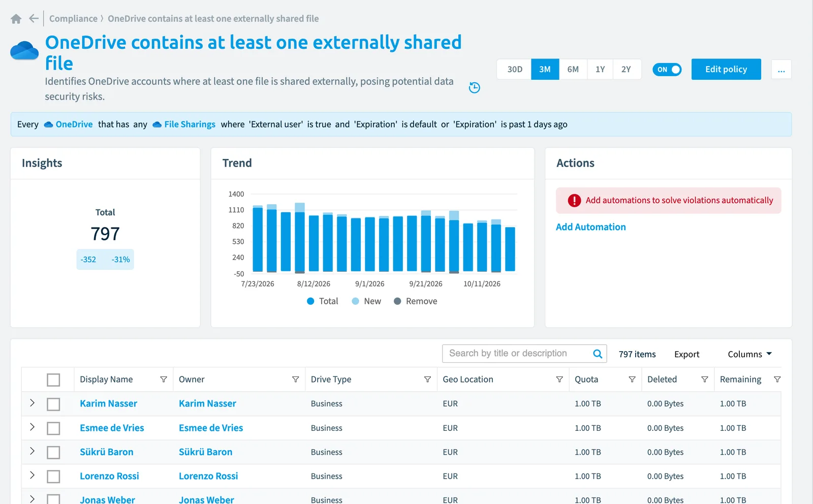Screen dimensions: 813x504
Task: Select the 1Y time range
Action: coord(600,70)
